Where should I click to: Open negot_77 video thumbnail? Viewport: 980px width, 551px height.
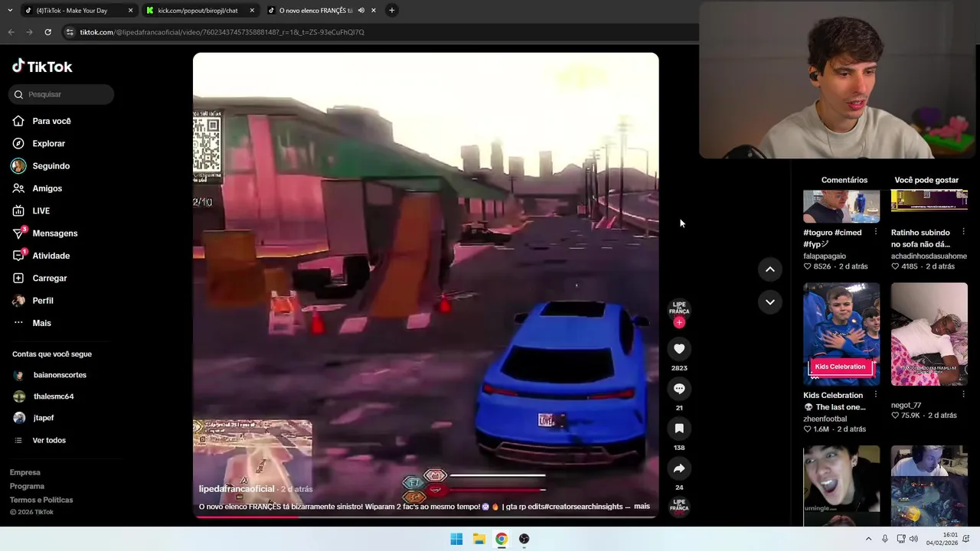[x=929, y=334]
